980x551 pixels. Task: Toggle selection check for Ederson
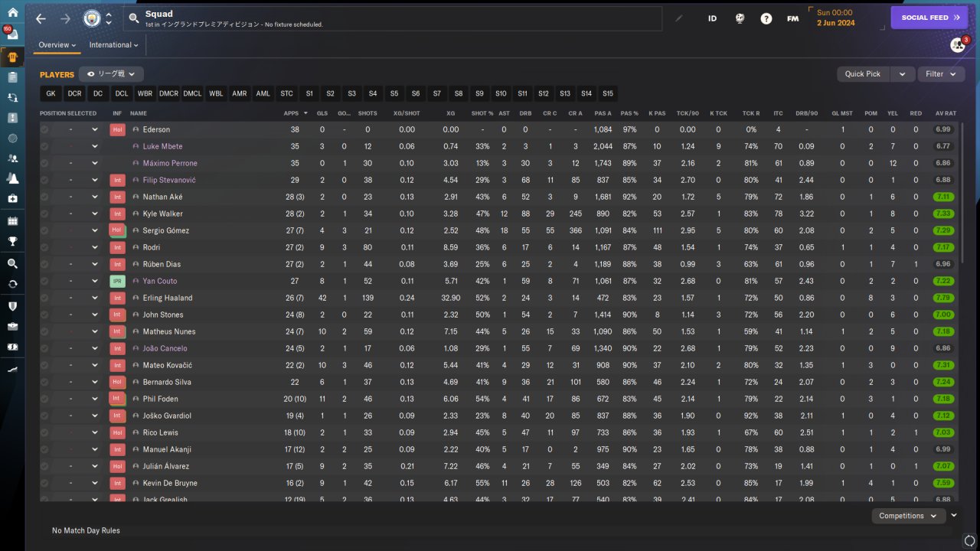point(44,129)
